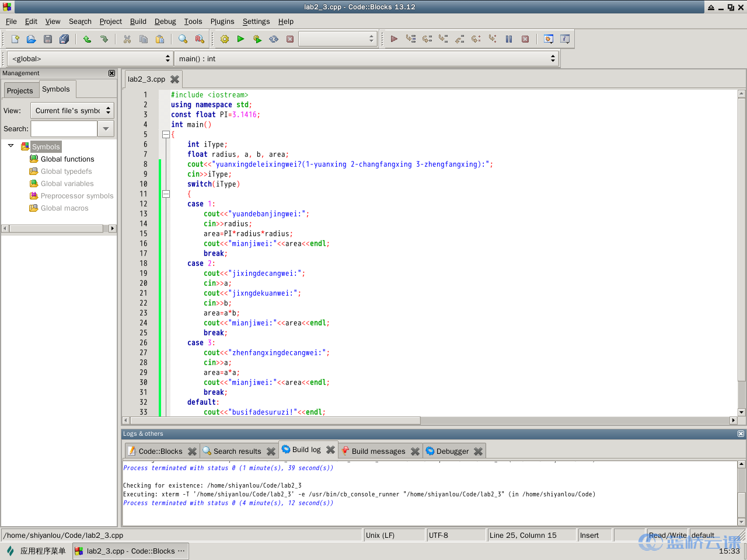
Task: Select Preprocessor symbols in the Symbols tree
Action: pyautogui.click(x=76, y=195)
